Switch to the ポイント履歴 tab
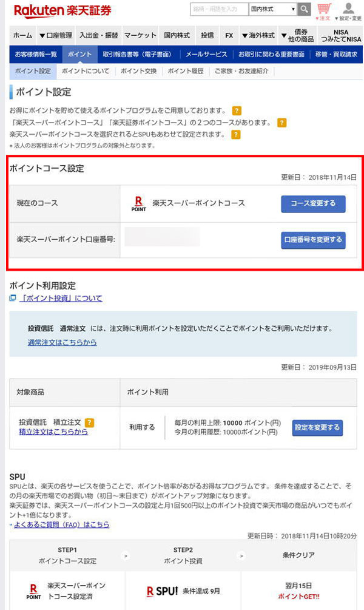 pos(185,71)
